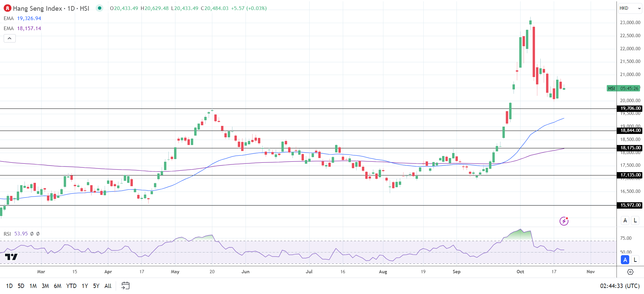Click the blue EMA 19,326.94 legend
Screen dimensions: 644x294
pos(22,18)
